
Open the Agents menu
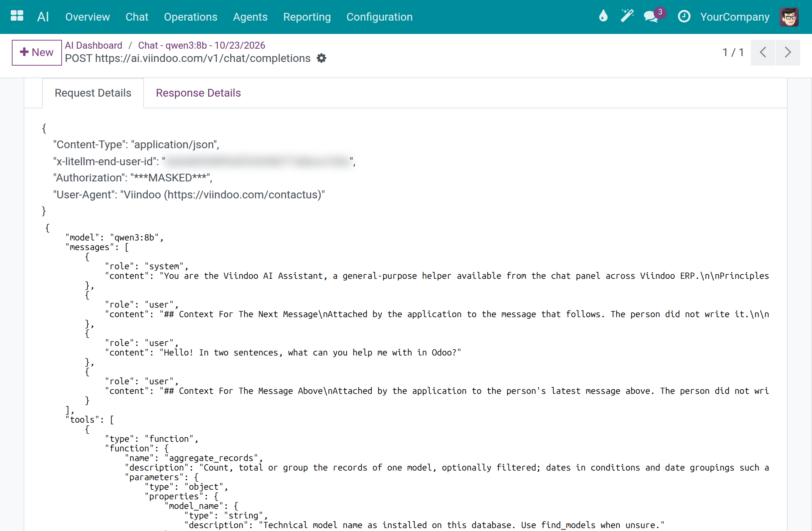coord(250,17)
